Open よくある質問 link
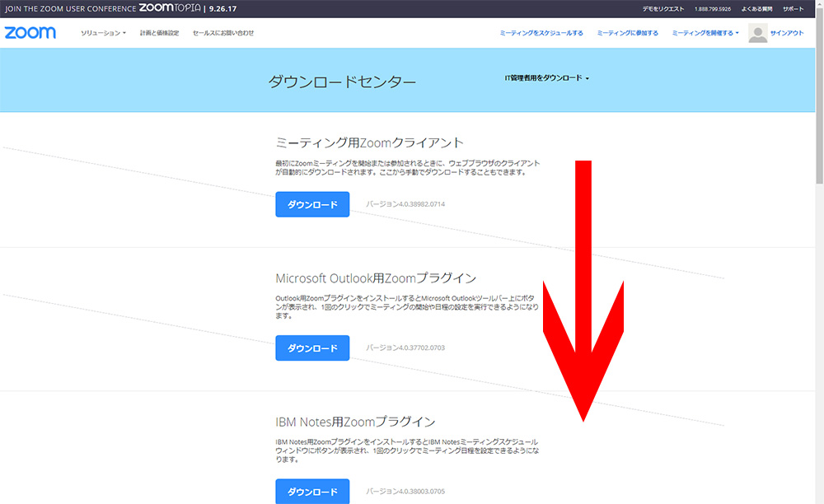The height and width of the screenshot is (504, 824). pyautogui.click(x=756, y=8)
